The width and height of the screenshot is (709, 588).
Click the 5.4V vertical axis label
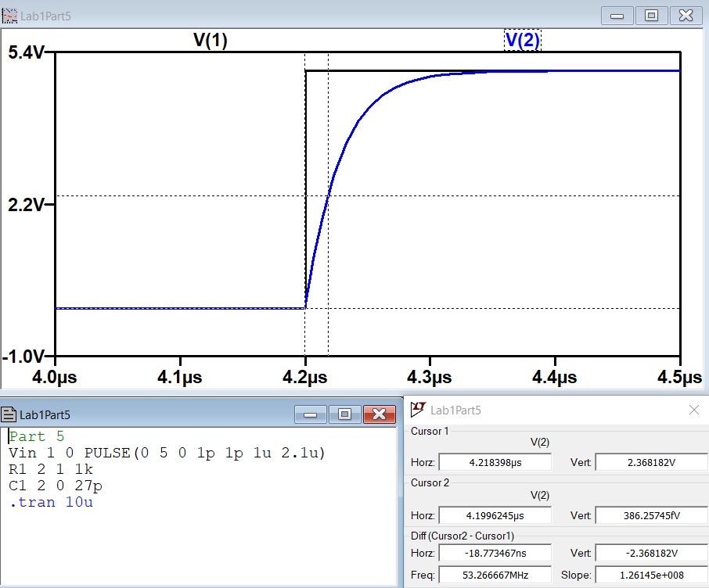click(x=27, y=53)
